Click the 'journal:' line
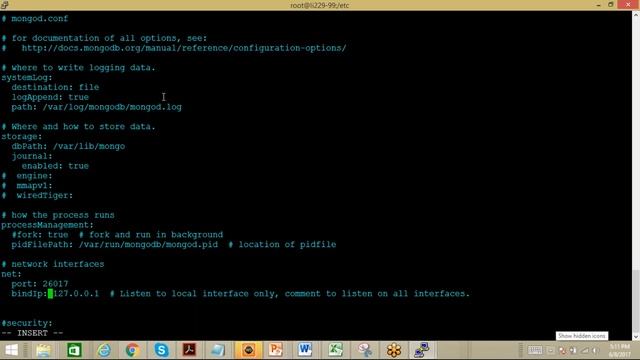This screenshot has height=360, width=640. click(32, 156)
